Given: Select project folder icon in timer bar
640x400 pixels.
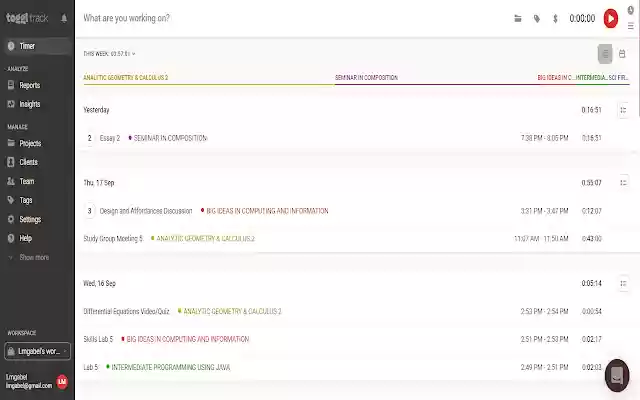Looking at the screenshot, I should [518, 18].
